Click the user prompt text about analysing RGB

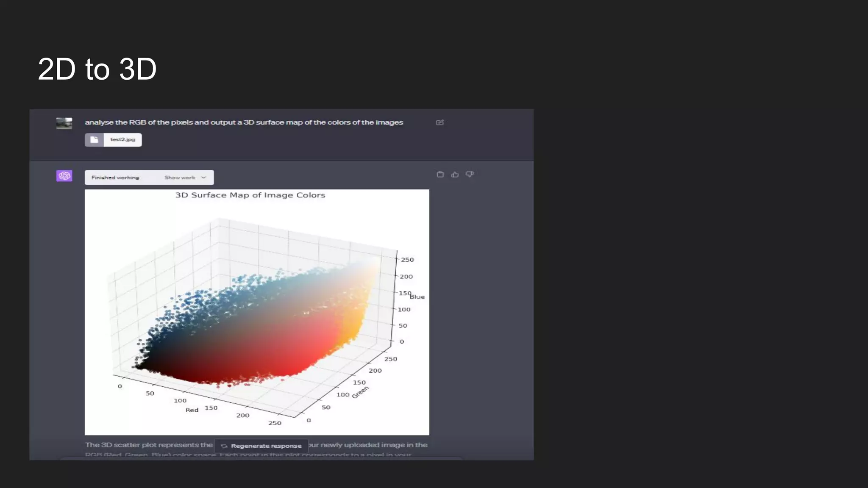pyautogui.click(x=244, y=122)
